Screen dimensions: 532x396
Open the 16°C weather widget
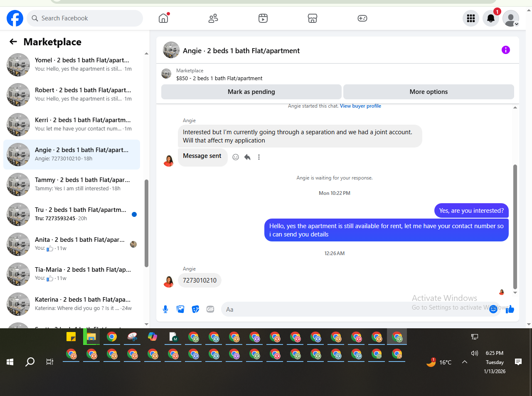click(x=439, y=362)
